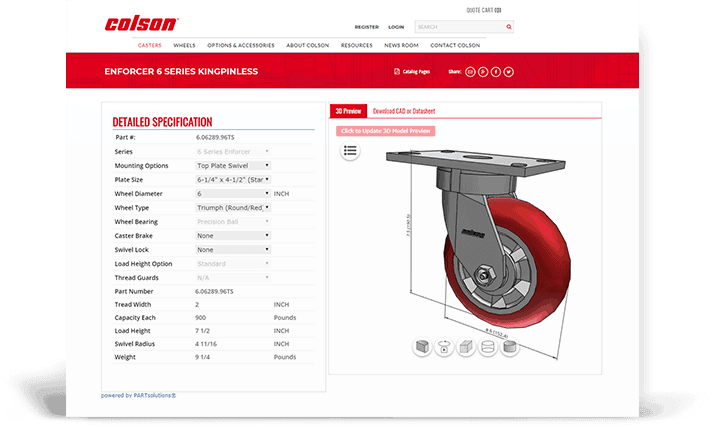Start the rotate animation icon

[444, 347]
